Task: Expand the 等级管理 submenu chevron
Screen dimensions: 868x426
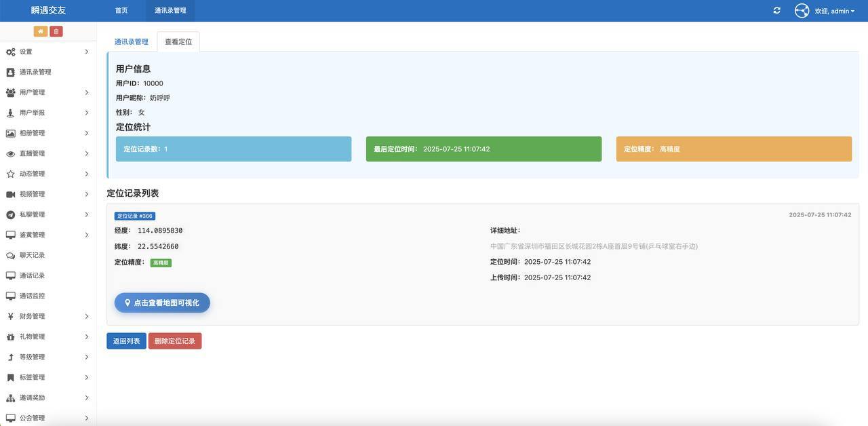Action: [x=87, y=357]
